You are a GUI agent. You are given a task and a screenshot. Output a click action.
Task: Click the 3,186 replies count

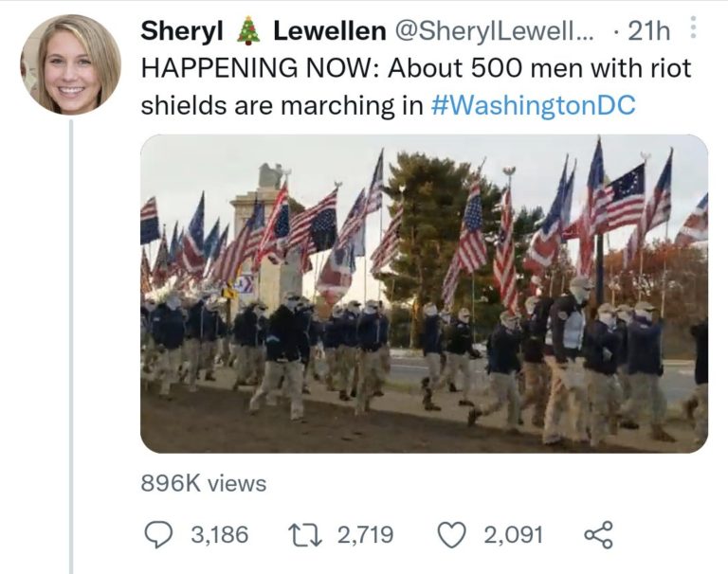point(219,535)
